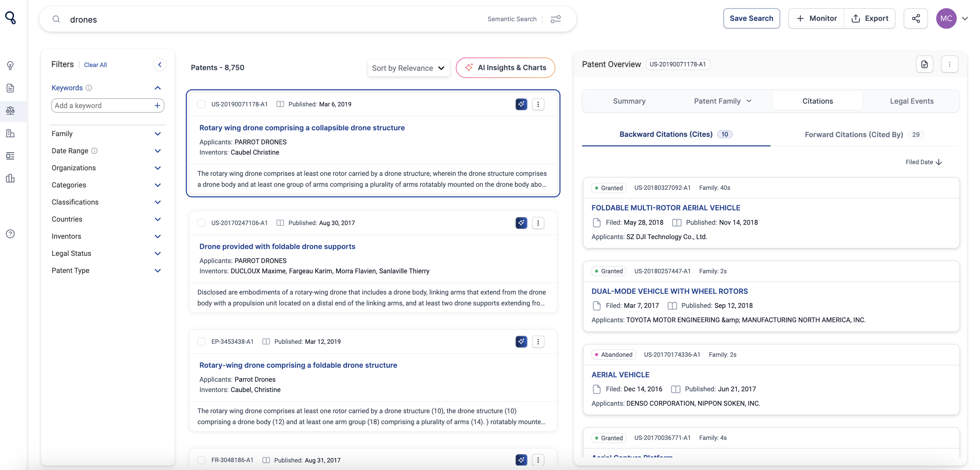The height and width of the screenshot is (470, 980).
Task: Switch to Legal Events tab
Action: pyautogui.click(x=911, y=101)
